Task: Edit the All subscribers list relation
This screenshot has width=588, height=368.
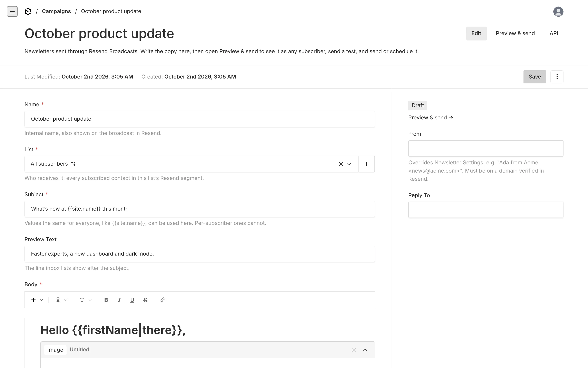Action: tap(73, 164)
